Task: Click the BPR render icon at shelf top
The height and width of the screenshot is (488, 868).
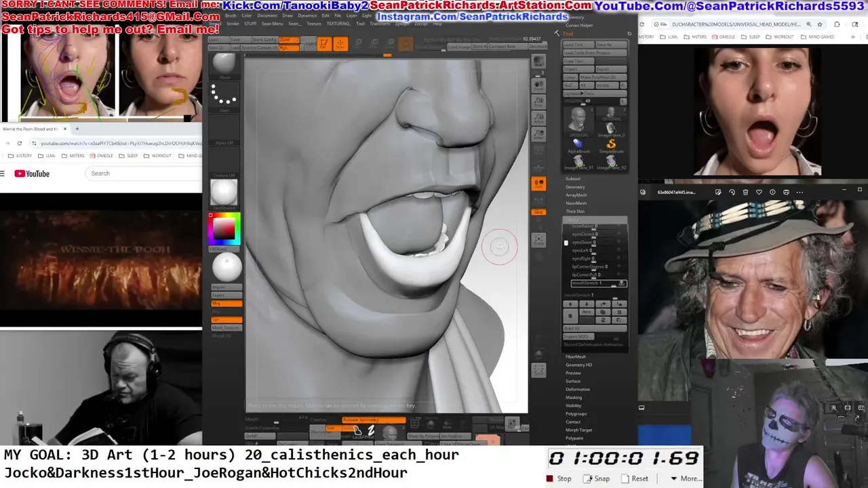Action: click(538, 61)
